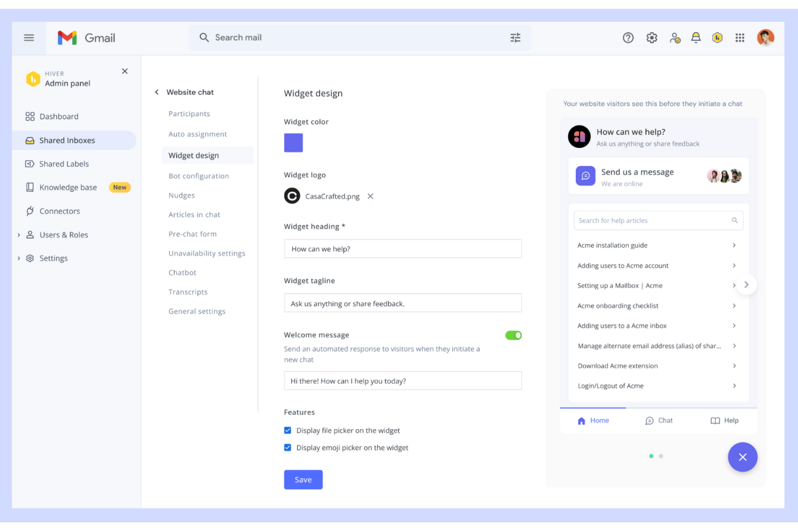Expand the Users & Roles section

[x=19, y=234]
